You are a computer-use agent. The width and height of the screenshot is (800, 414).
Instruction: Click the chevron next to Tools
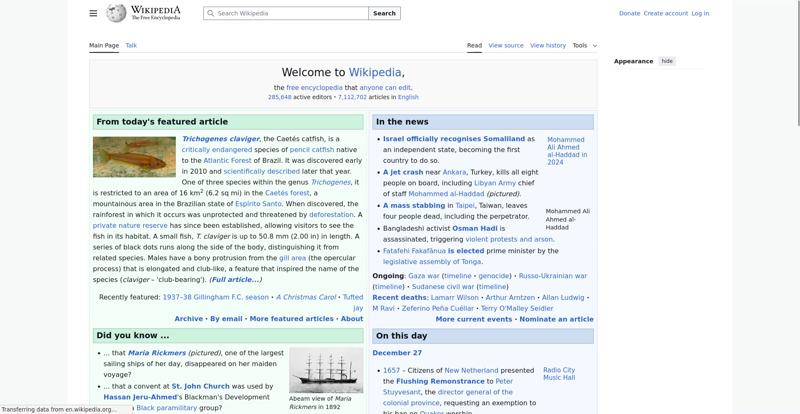point(595,46)
